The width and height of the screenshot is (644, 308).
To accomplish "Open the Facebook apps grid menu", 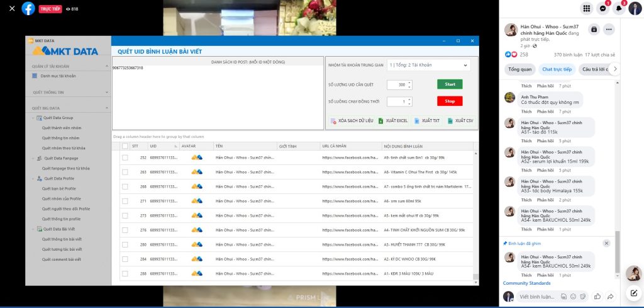I will (x=587, y=8).
